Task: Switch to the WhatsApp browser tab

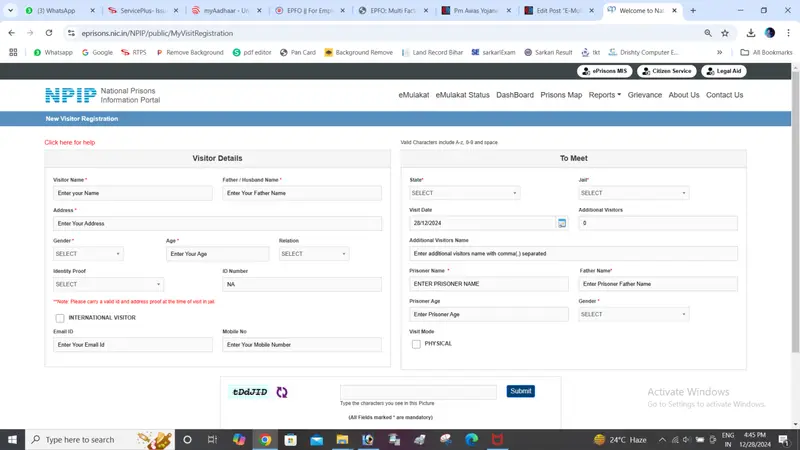Action: pyautogui.click(x=60, y=10)
